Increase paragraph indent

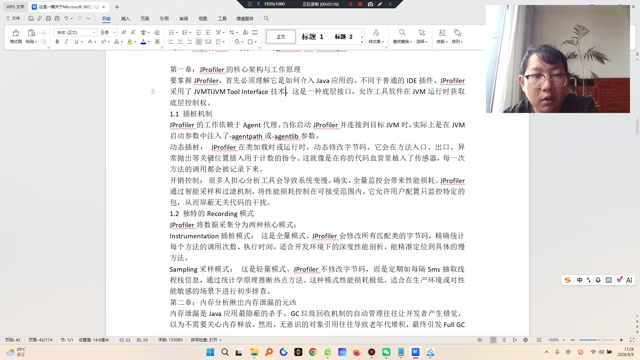coord(208,32)
